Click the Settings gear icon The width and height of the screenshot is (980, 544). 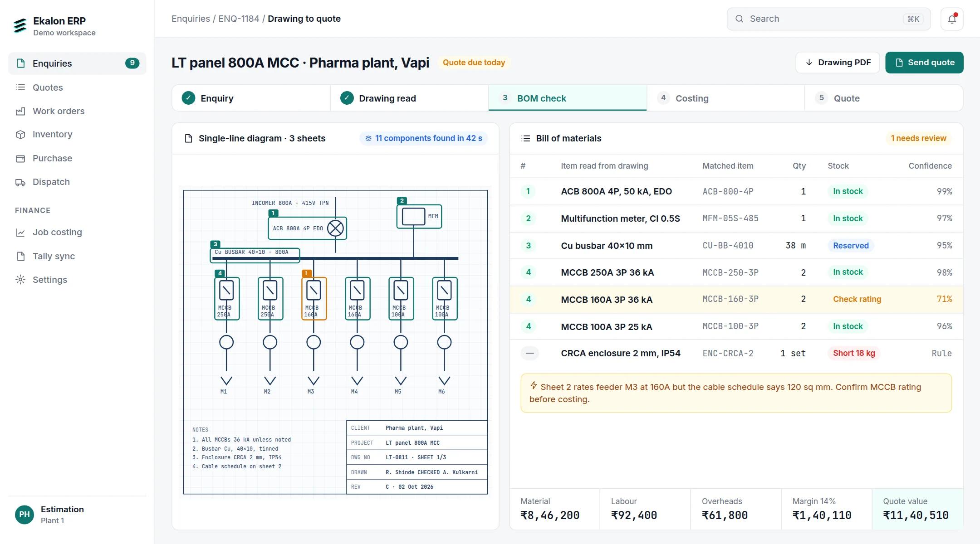click(x=20, y=280)
